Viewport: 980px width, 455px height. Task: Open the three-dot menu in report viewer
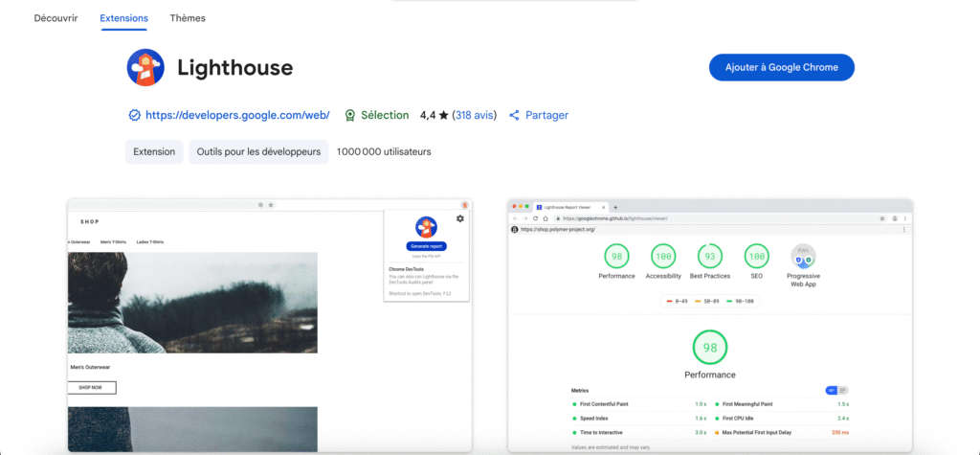point(903,229)
